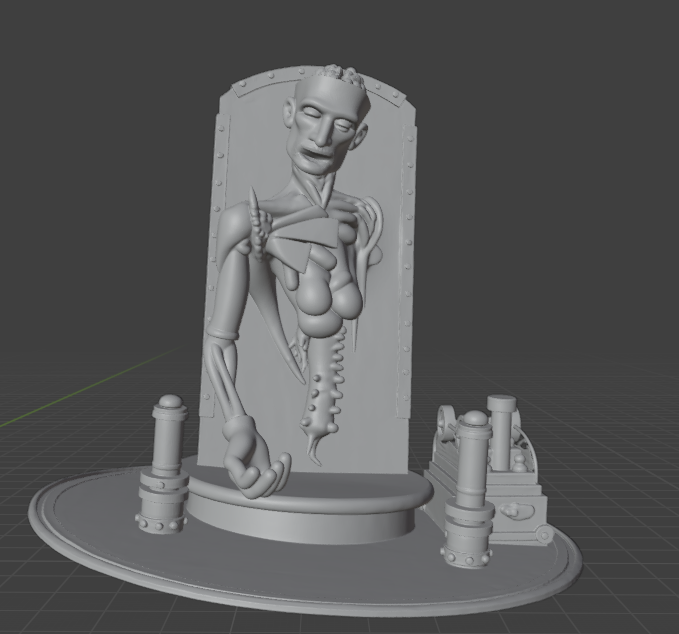Select the exposed brain on the head
Screen dimensions: 679x634
click(343, 76)
